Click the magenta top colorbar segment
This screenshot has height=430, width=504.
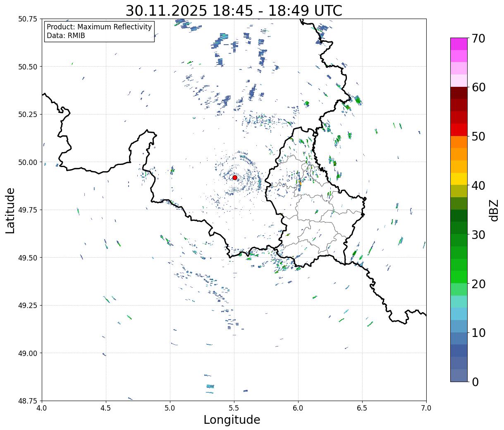tap(459, 44)
